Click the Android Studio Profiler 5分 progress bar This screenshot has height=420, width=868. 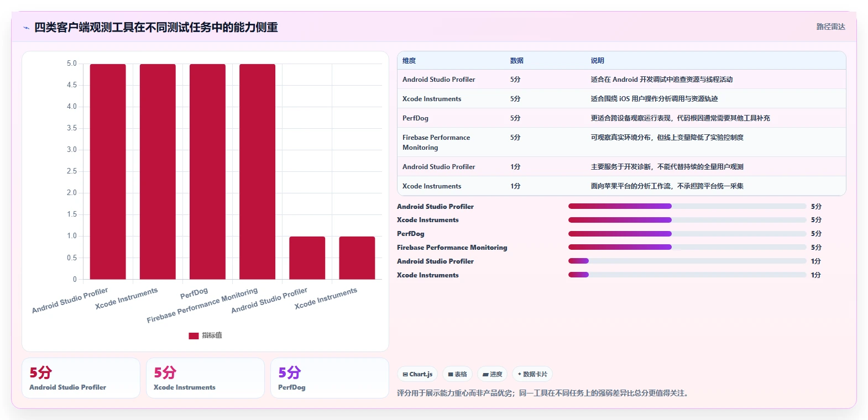pyautogui.click(x=687, y=206)
